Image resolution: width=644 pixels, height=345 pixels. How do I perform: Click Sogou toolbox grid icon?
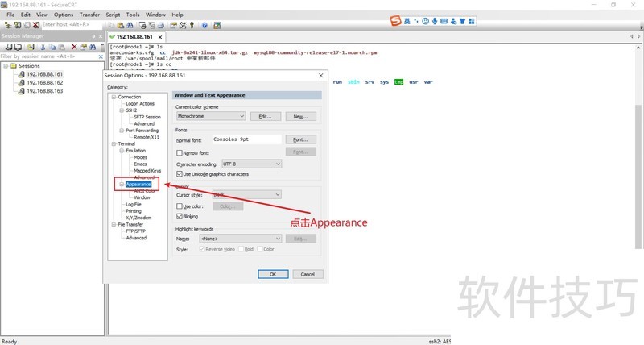(472, 21)
